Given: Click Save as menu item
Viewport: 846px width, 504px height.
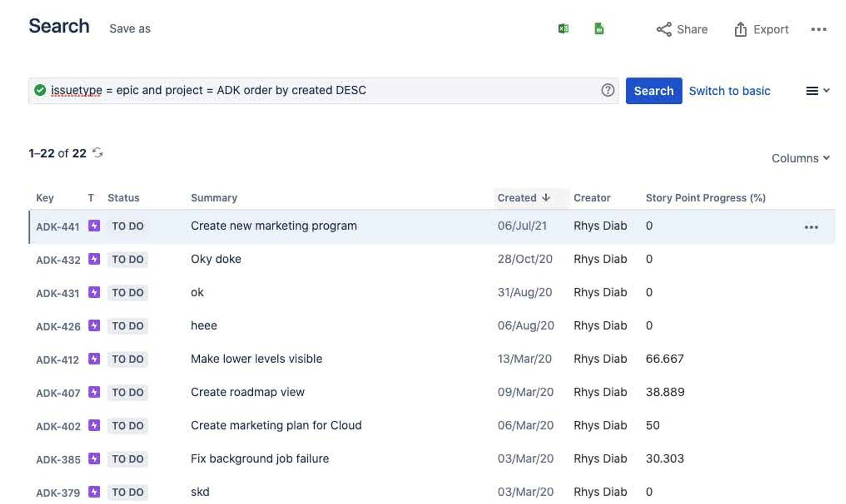Looking at the screenshot, I should point(129,27).
